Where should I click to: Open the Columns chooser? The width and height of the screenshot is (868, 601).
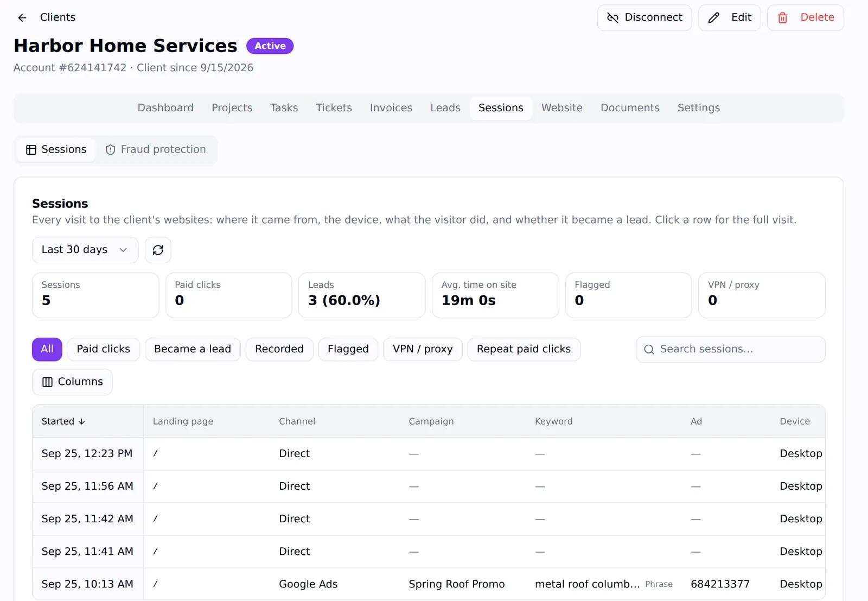click(72, 382)
